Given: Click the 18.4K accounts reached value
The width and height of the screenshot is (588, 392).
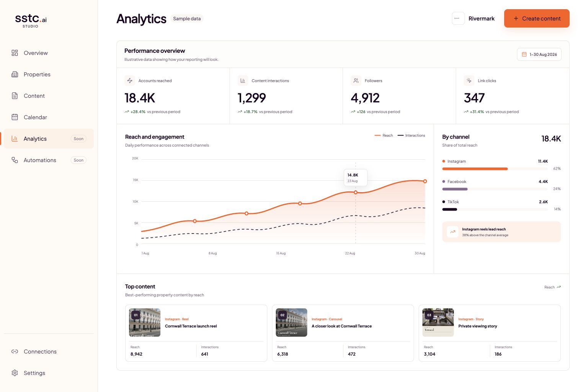Looking at the screenshot, I should pyautogui.click(x=140, y=98).
